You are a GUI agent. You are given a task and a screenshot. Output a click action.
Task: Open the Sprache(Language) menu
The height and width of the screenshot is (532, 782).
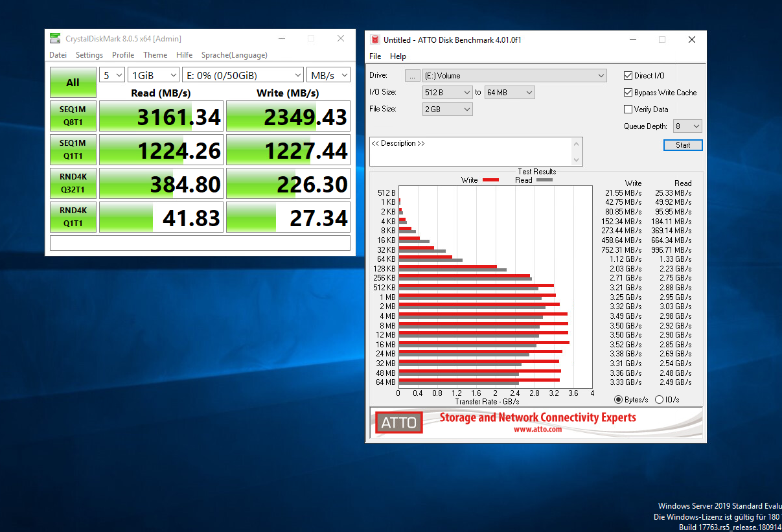pyautogui.click(x=235, y=55)
